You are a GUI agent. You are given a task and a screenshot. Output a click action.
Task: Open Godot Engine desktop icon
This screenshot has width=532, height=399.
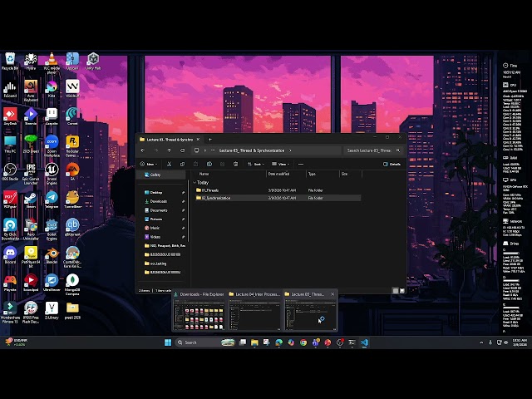tap(52, 229)
